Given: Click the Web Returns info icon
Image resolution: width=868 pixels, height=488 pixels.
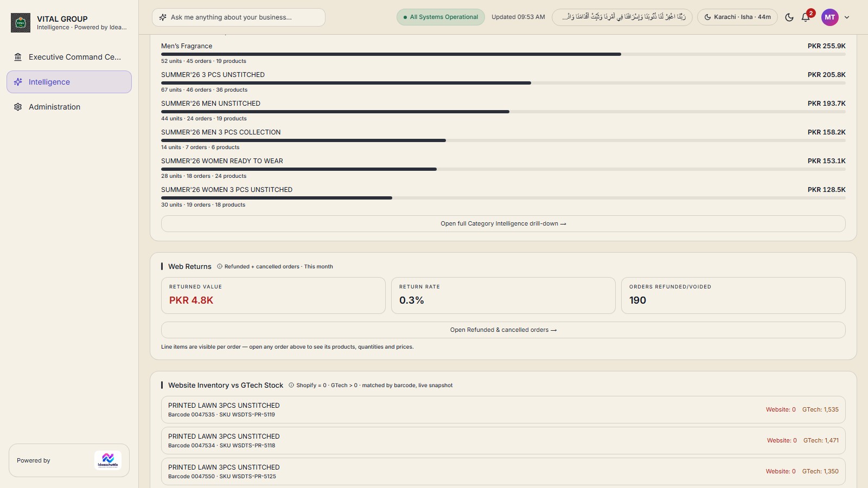Looking at the screenshot, I should click(x=220, y=266).
